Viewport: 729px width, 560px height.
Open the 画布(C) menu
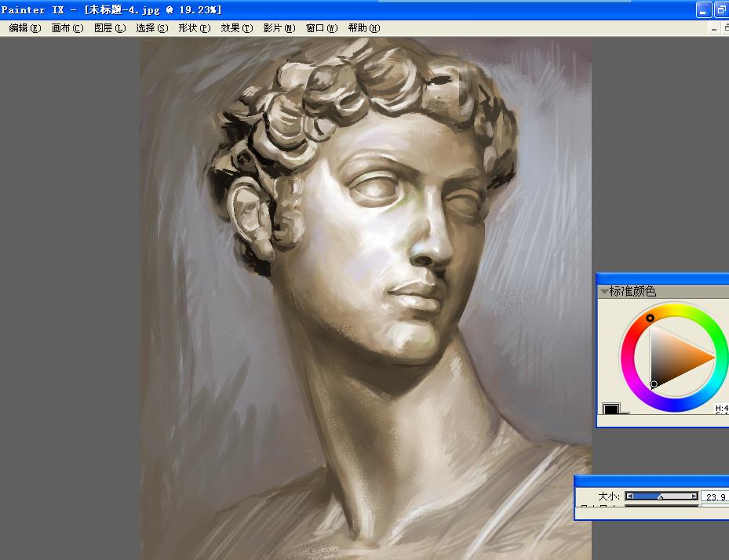tap(67, 28)
